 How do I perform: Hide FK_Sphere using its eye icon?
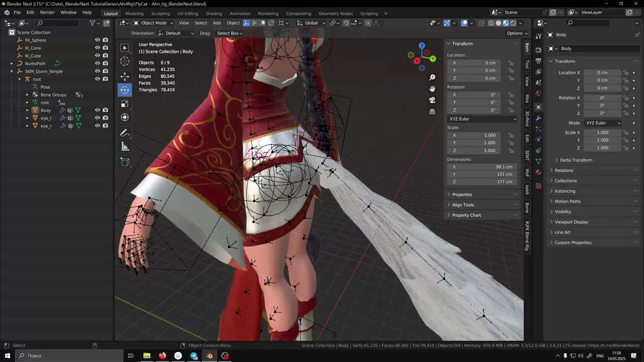coord(98,40)
